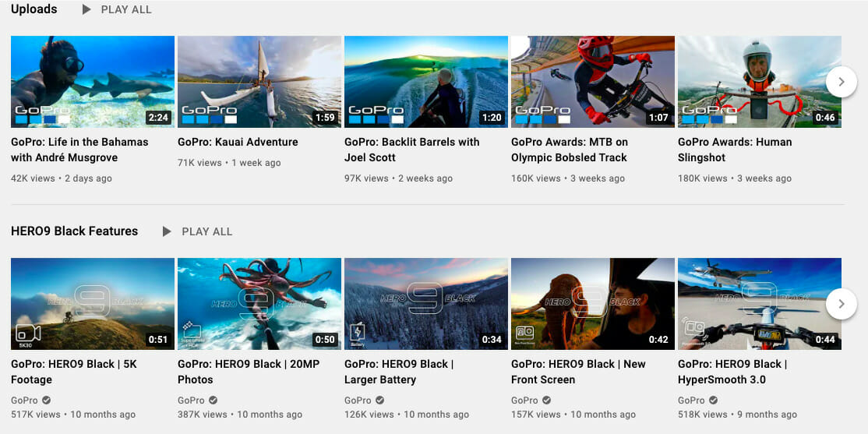Click '126K views • 10 months ago' text

(x=407, y=414)
